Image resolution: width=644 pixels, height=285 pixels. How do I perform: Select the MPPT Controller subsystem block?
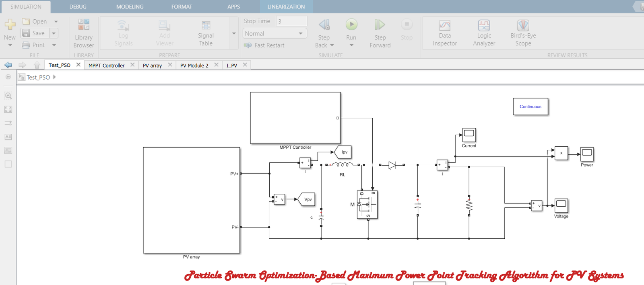coord(295,118)
